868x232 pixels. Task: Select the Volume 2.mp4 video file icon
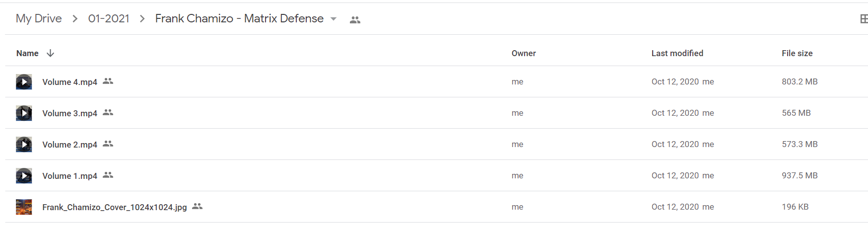click(x=24, y=144)
